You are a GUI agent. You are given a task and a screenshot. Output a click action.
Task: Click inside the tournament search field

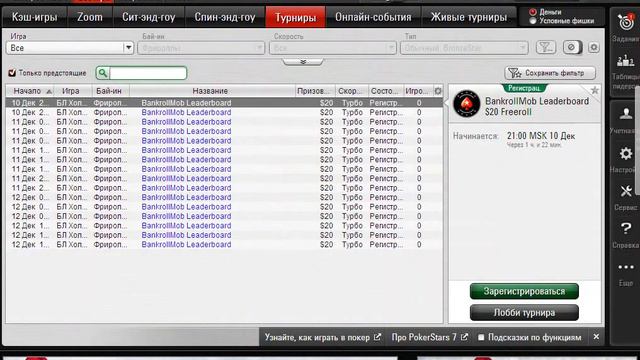(148, 73)
